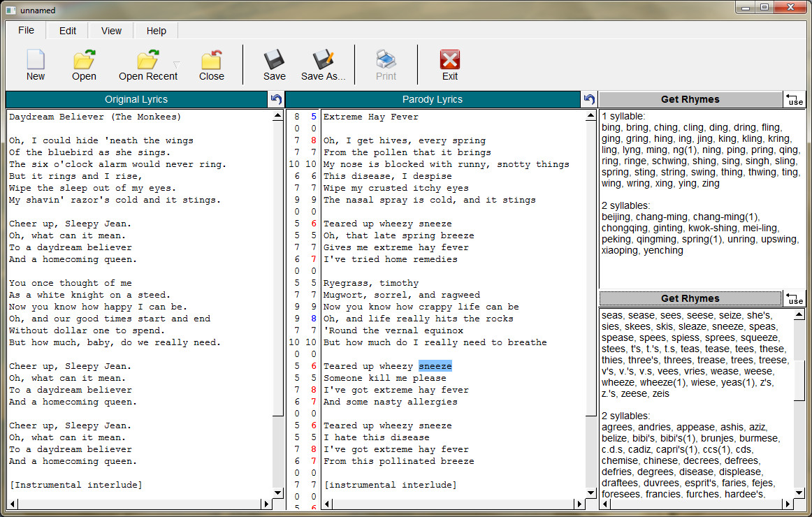
Task: Open the Edit tab
Action: (x=67, y=31)
